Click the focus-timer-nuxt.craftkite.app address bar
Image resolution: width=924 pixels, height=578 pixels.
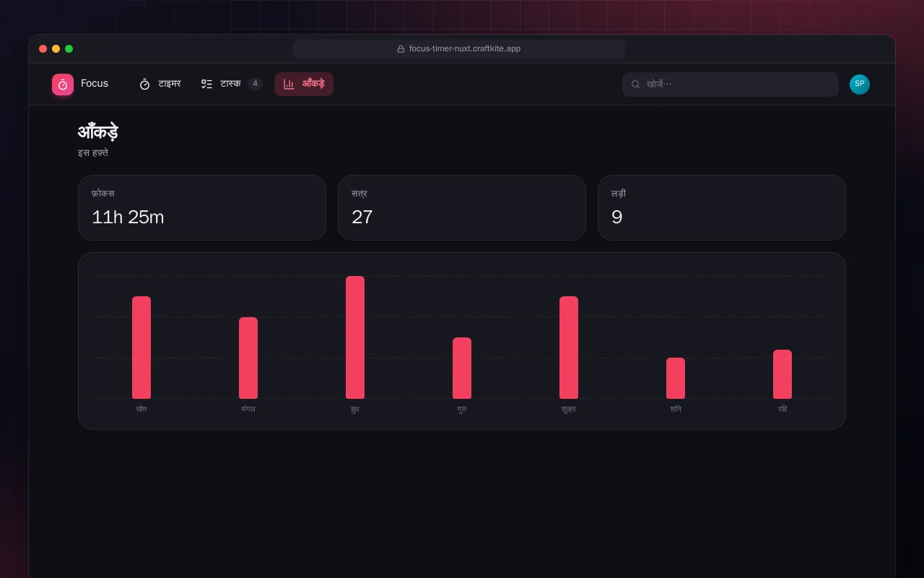tap(459, 49)
